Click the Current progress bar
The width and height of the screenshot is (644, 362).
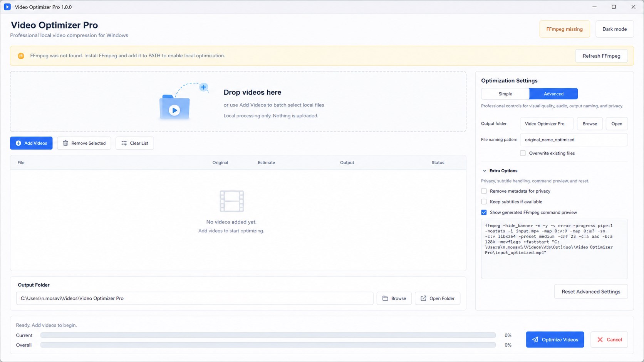(268, 335)
